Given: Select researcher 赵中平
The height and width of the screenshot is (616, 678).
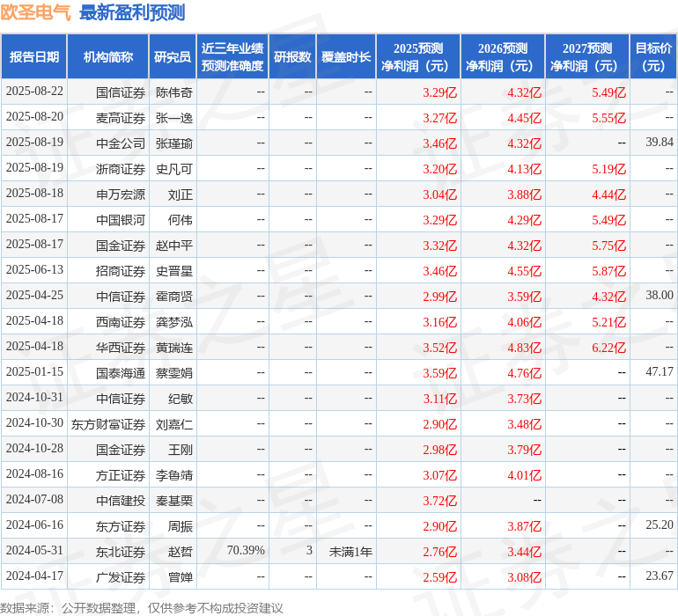Looking at the screenshot, I should pos(174,246).
